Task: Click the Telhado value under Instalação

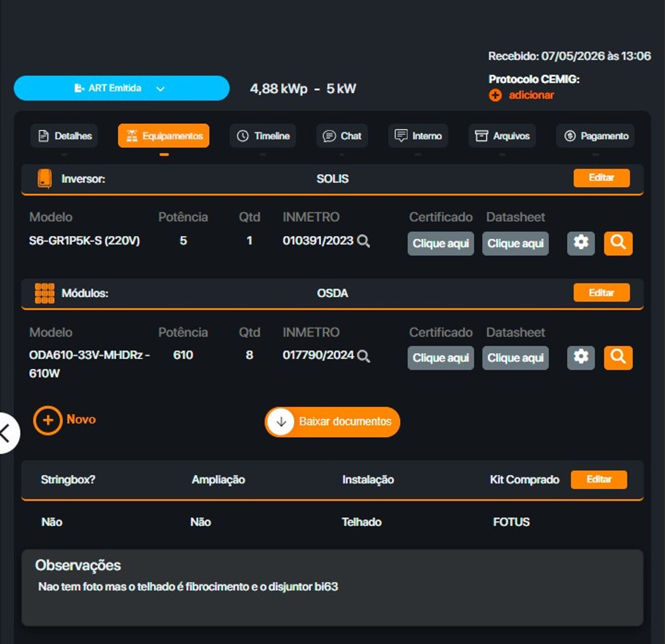Action: click(x=362, y=522)
